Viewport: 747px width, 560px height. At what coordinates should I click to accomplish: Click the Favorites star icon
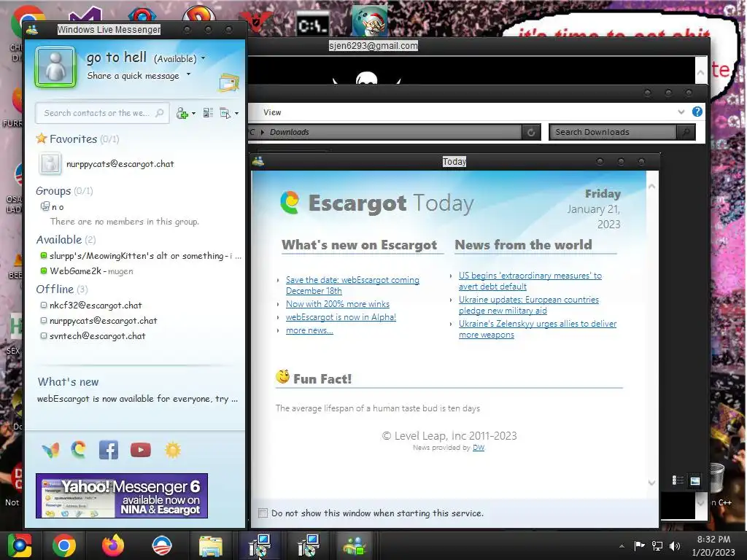point(42,139)
